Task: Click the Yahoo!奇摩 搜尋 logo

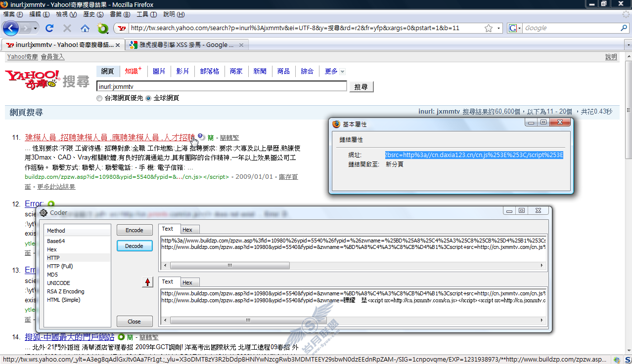Action: coord(47,79)
